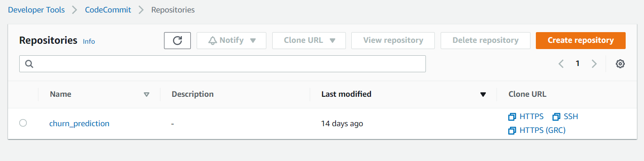Go to CodeCommit breadcrumb link

(108, 10)
